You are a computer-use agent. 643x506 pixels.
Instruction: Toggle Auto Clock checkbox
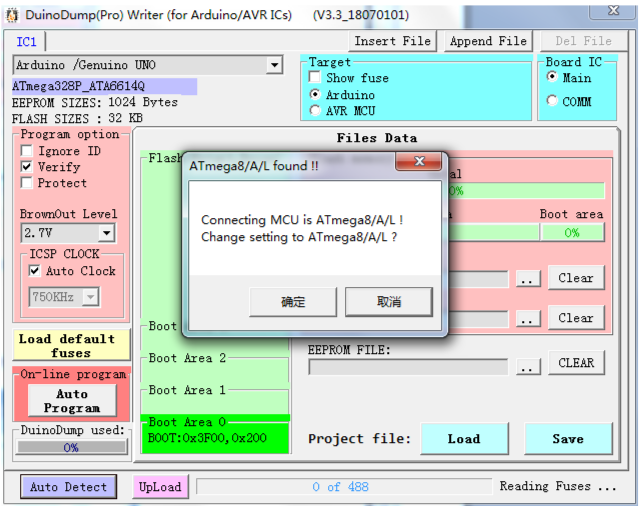[34, 271]
